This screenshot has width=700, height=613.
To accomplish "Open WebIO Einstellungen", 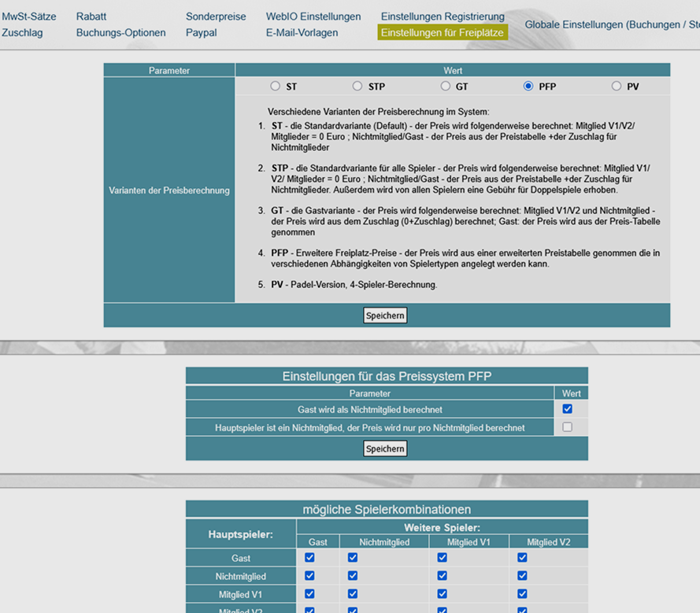I will 313,17.
